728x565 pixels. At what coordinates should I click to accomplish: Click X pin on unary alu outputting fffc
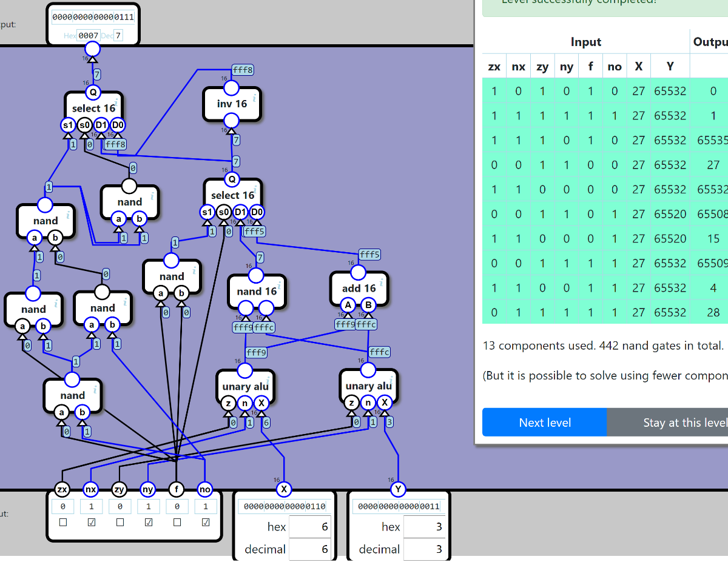click(385, 403)
